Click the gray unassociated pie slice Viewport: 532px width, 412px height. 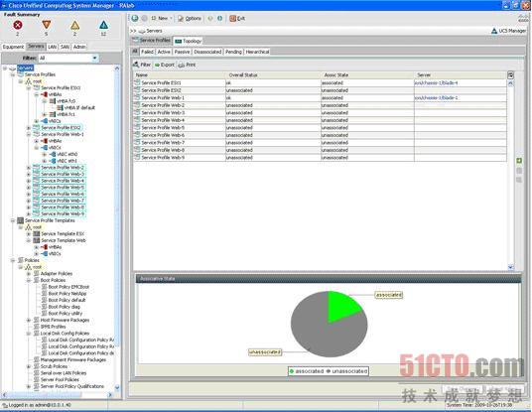point(323,336)
